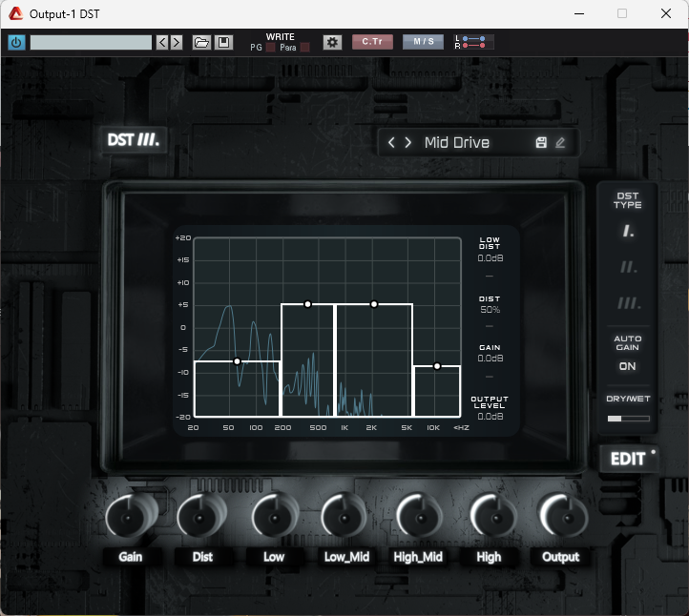Click the High_Mid label button
Image resolution: width=689 pixels, height=616 pixels.
click(418, 557)
